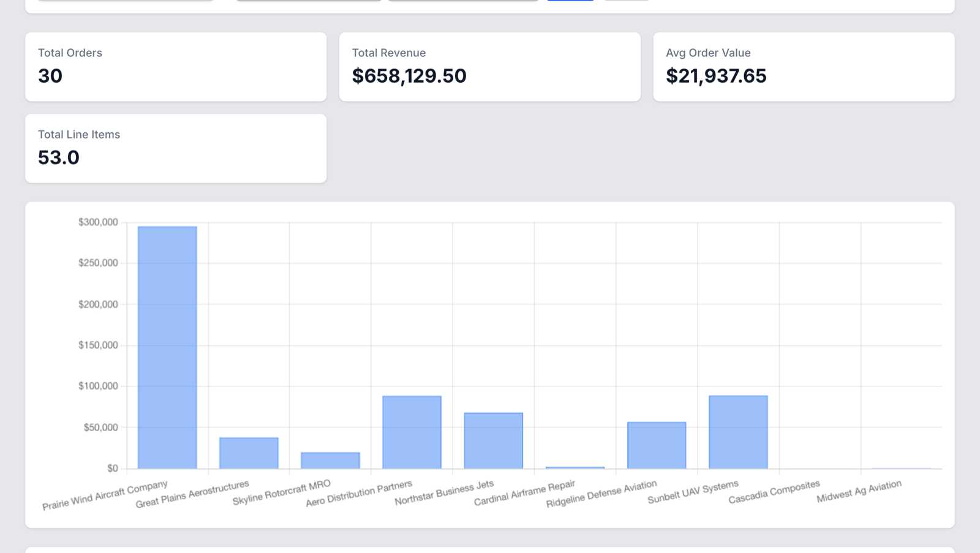Click the "Northstar Business Jets" axis label
Image resolution: width=980 pixels, height=553 pixels.
[444, 493]
